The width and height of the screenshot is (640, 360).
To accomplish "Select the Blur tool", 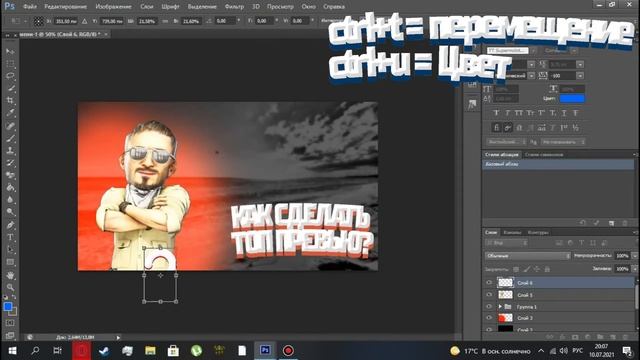I will coord(10,200).
